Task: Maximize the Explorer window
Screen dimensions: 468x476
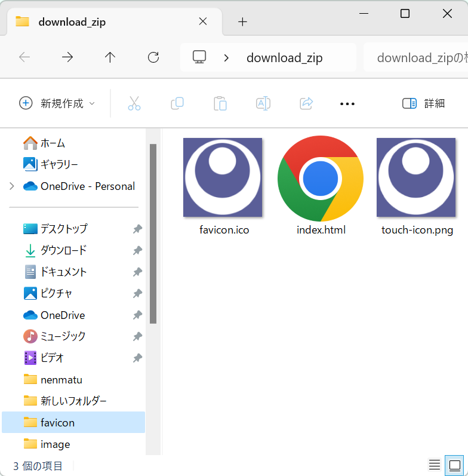Action: 405,14
